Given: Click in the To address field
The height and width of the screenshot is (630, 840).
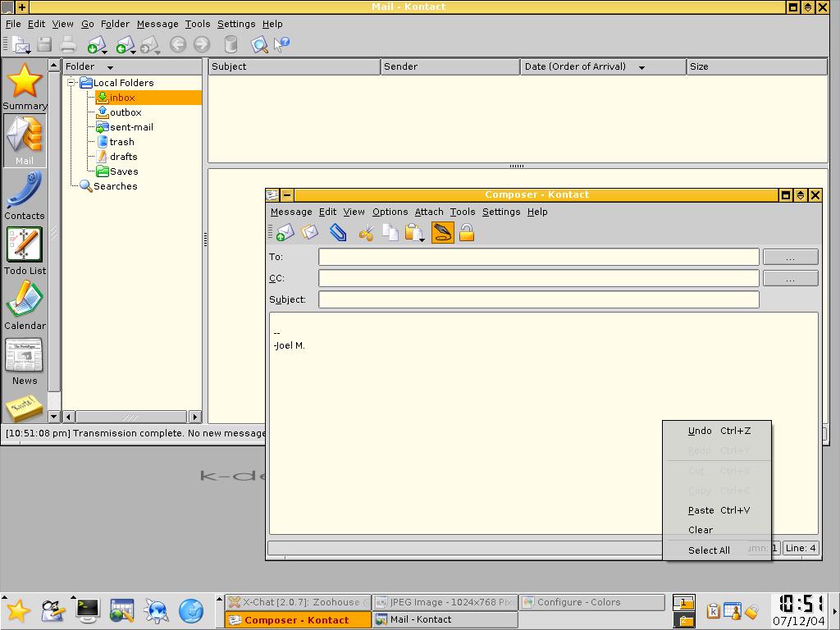Looking at the screenshot, I should tap(538, 257).
